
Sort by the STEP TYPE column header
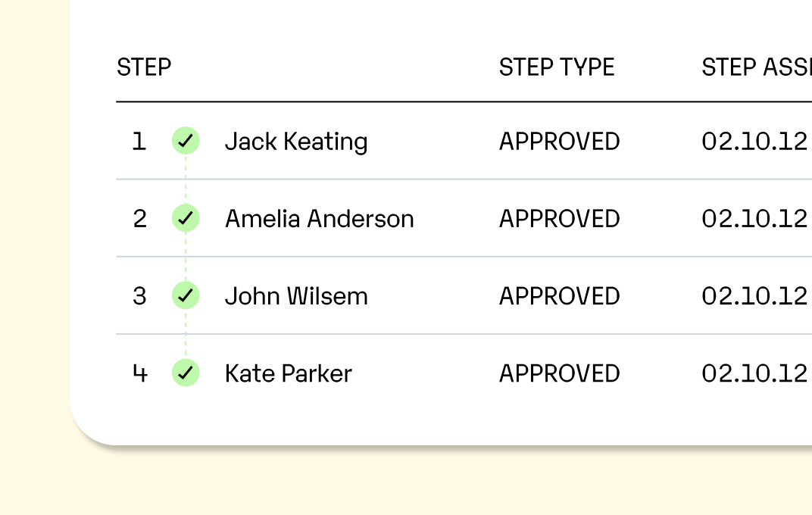[557, 67]
